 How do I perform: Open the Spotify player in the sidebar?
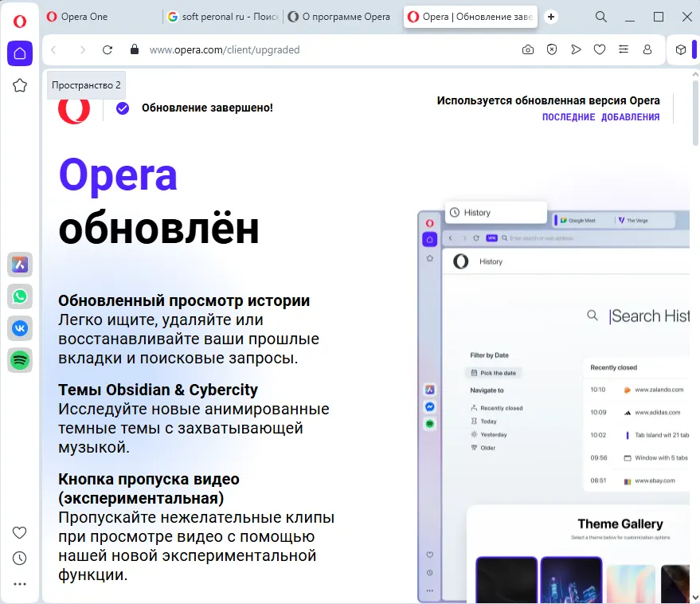pyautogui.click(x=19, y=360)
